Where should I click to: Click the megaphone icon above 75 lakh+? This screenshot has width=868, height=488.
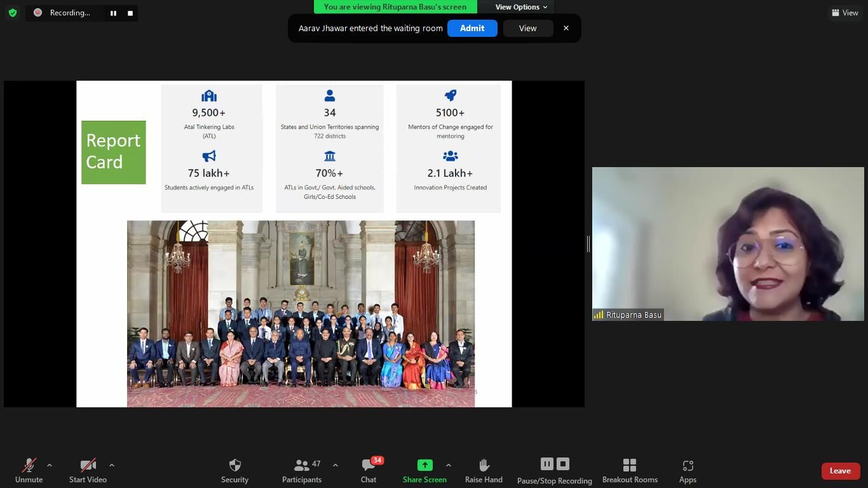(x=209, y=156)
